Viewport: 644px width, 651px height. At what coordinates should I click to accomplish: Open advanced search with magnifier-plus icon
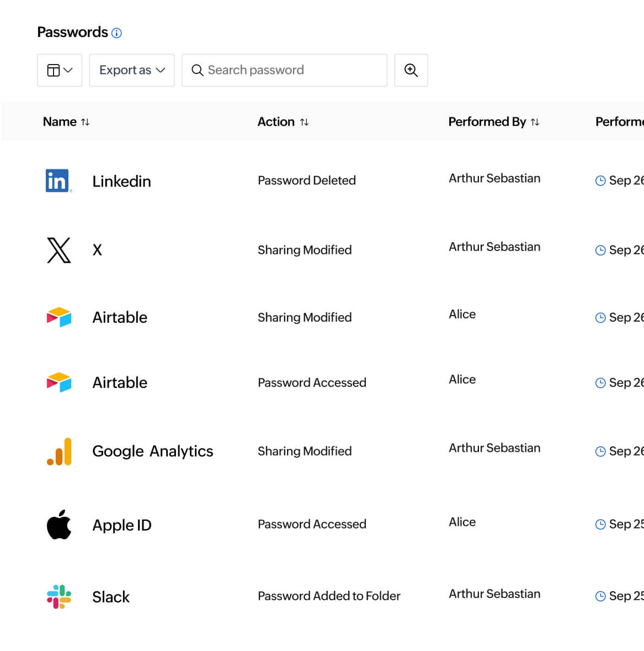click(x=411, y=70)
